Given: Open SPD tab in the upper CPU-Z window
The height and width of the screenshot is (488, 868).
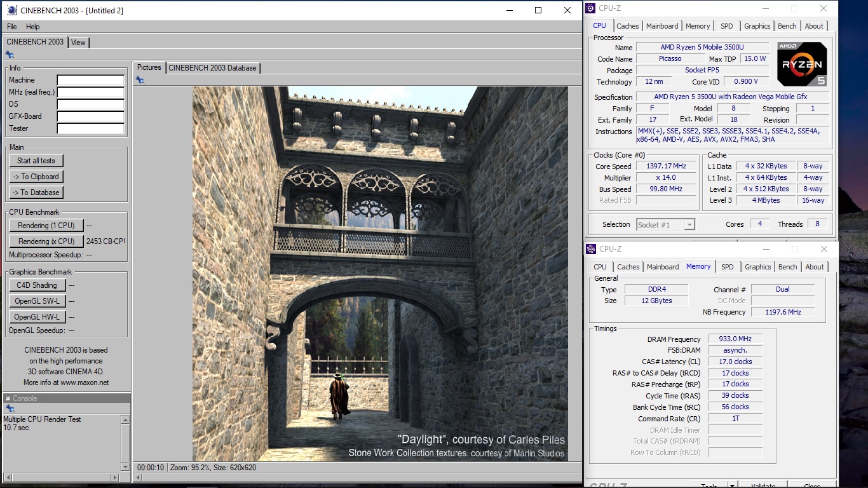Looking at the screenshot, I should pyautogui.click(x=727, y=26).
